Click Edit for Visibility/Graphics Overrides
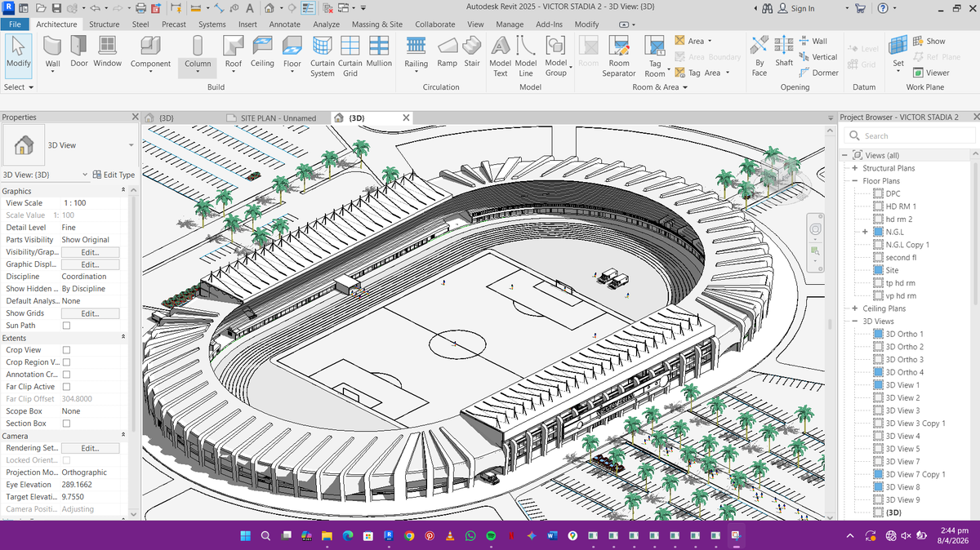This screenshot has height=550, width=980. click(x=90, y=252)
